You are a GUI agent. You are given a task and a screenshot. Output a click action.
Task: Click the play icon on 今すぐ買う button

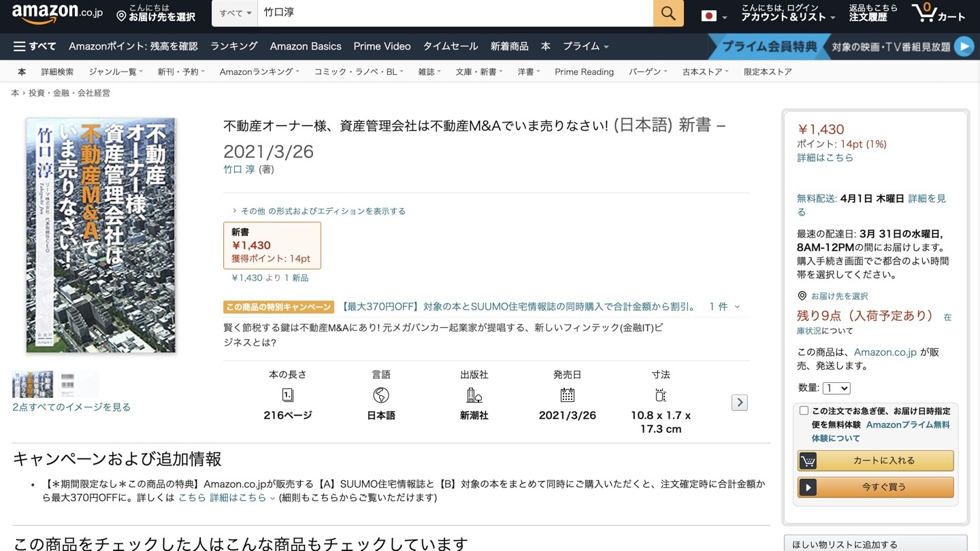click(808, 488)
